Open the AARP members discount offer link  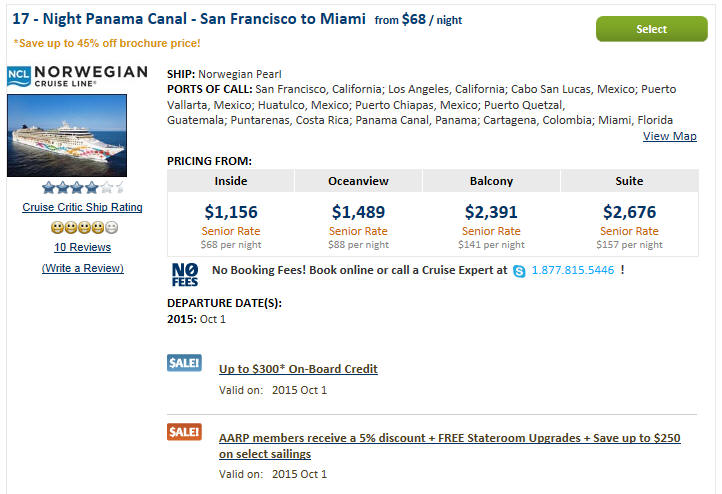point(449,446)
